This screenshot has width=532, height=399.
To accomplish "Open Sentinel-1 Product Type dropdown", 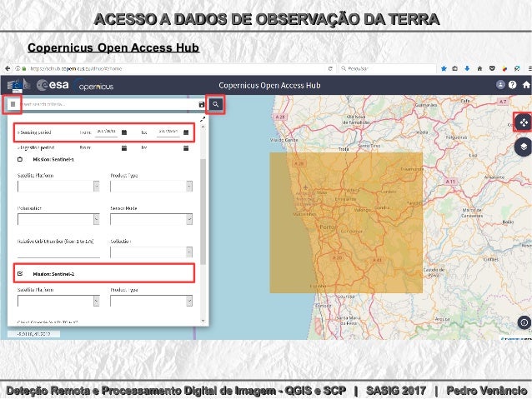I will point(151,186).
